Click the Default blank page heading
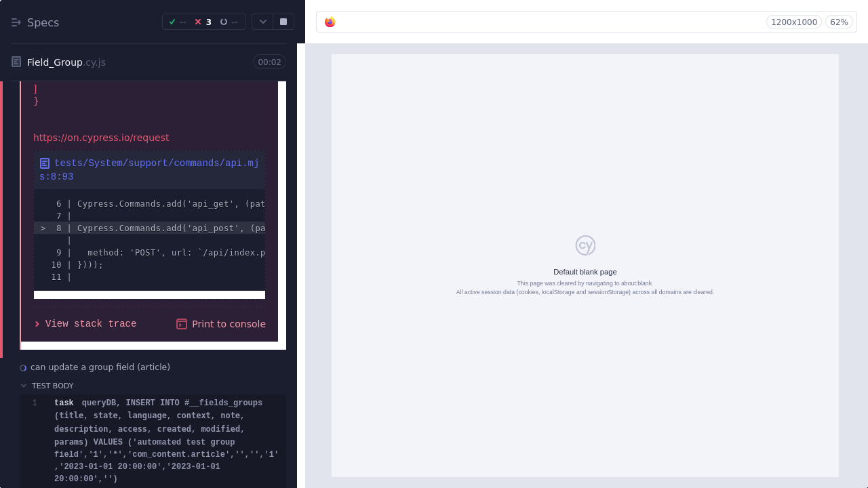The image size is (868, 488). pos(585,272)
